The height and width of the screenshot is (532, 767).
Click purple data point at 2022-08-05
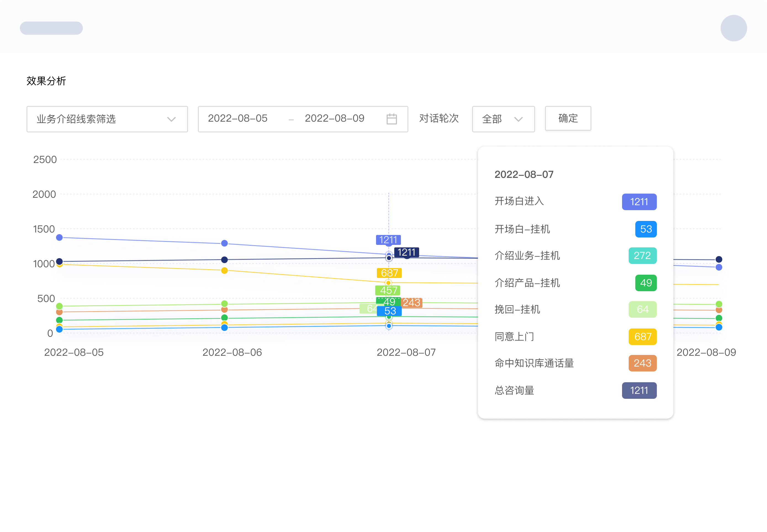coord(59,237)
